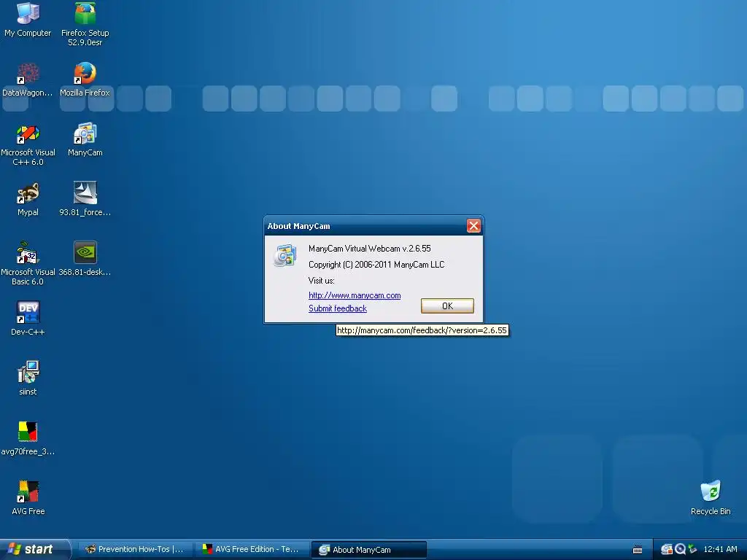Open the http://www.manycam.com link

pos(355,295)
